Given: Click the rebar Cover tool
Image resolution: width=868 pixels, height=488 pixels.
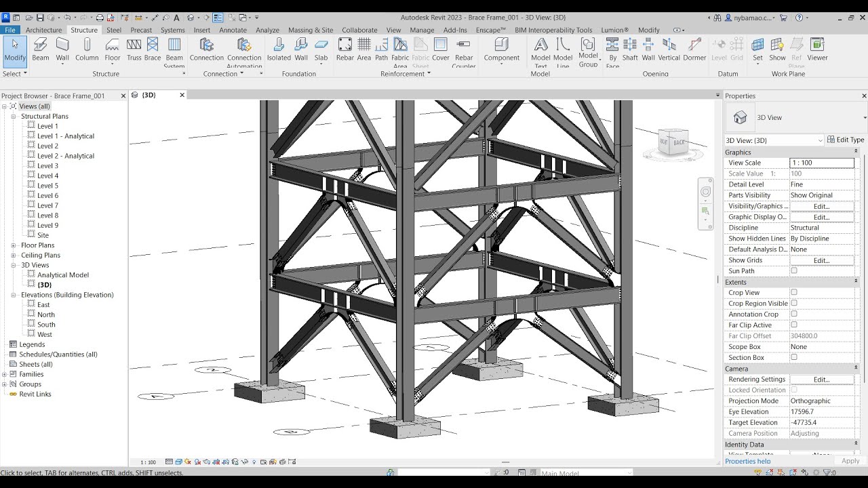Looking at the screenshot, I should [441, 50].
